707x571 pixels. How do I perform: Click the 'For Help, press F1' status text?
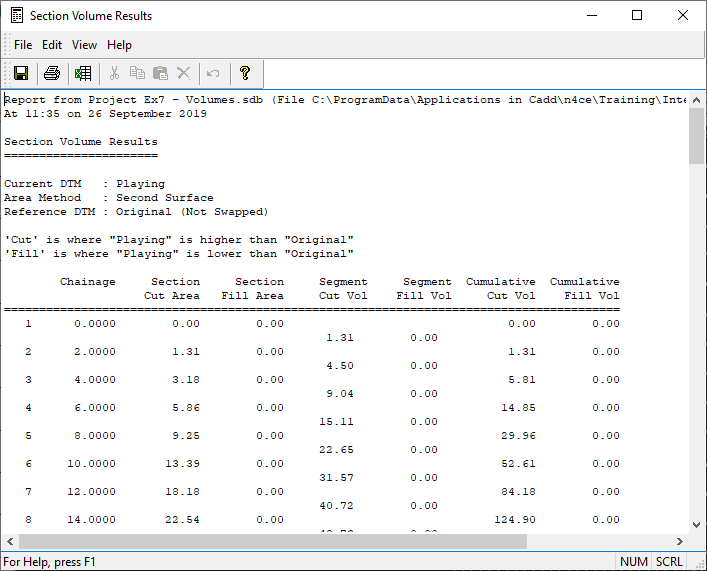(x=49, y=562)
